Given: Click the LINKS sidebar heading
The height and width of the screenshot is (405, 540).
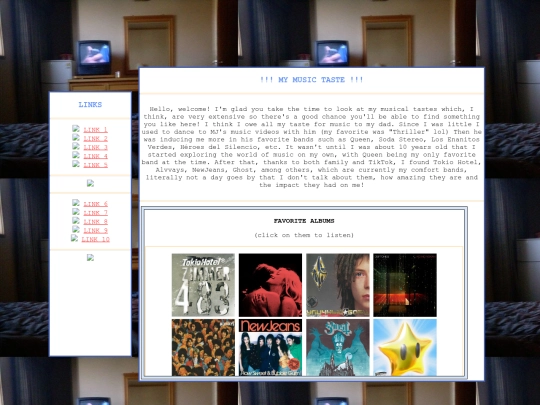Looking at the screenshot, I should tap(90, 105).
